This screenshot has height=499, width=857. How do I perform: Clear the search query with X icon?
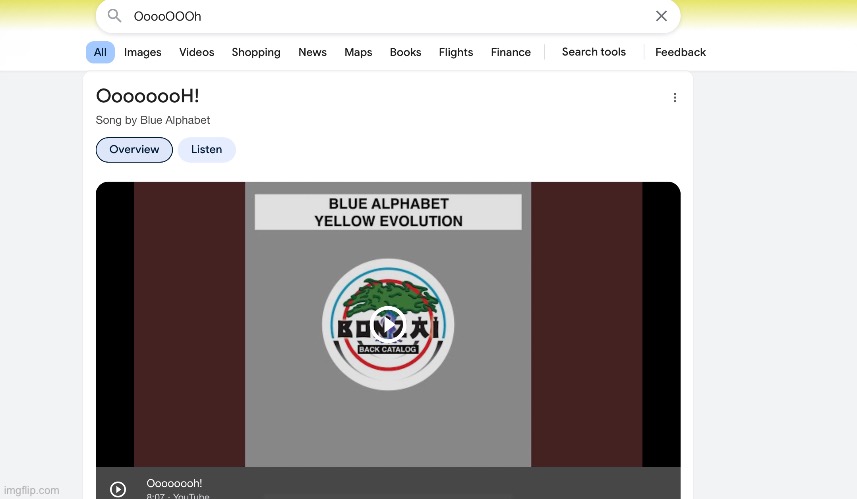661,16
